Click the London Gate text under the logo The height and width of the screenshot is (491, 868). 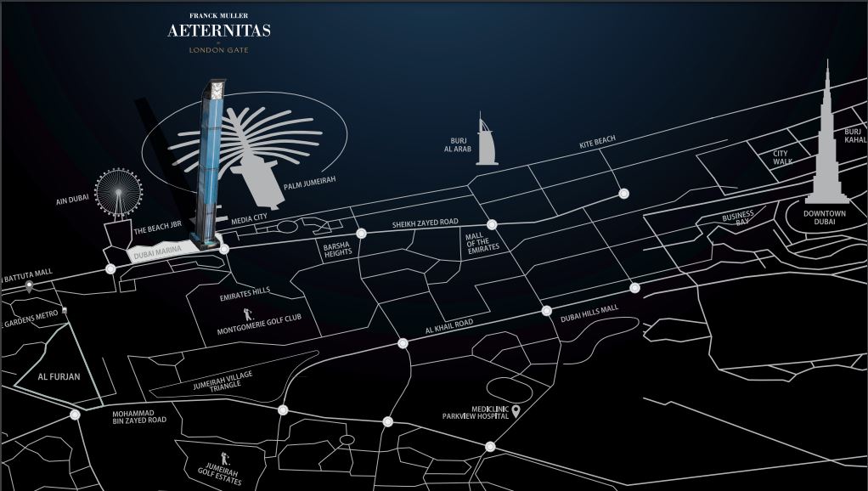pyautogui.click(x=218, y=50)
